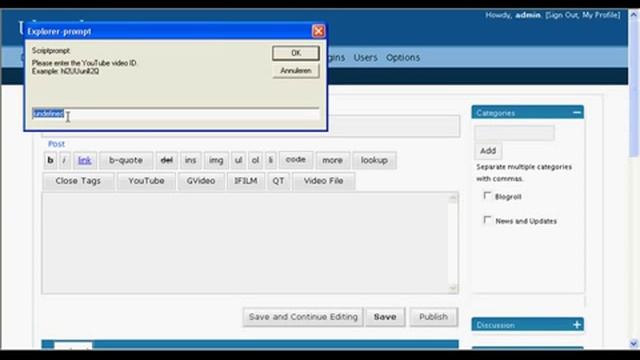Click the QT quicktag button

(278, 181)
